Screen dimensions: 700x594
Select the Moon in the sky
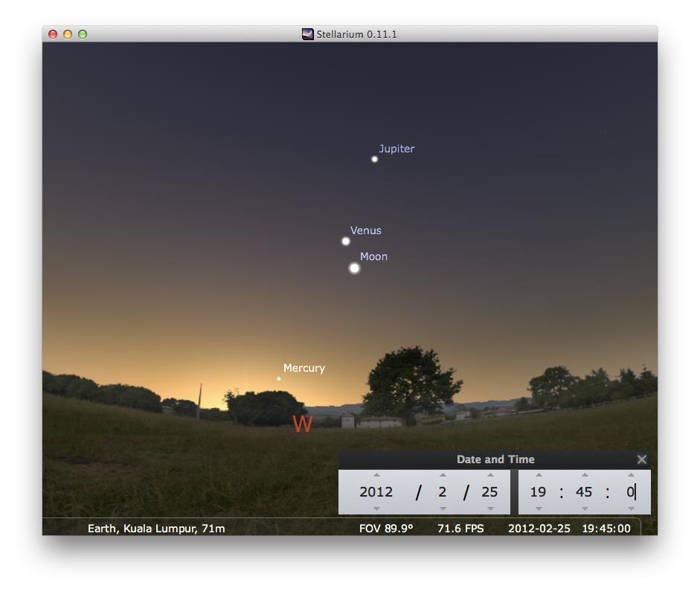[355, 268]
